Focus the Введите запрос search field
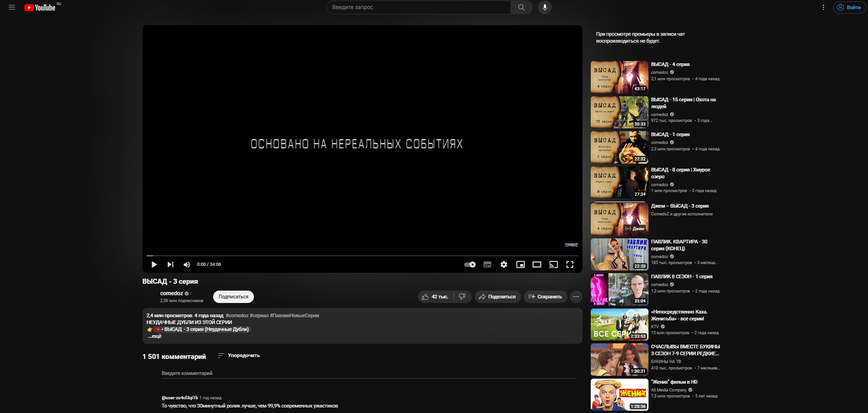This screenshot has height=413, width=868. click(418, 7)
